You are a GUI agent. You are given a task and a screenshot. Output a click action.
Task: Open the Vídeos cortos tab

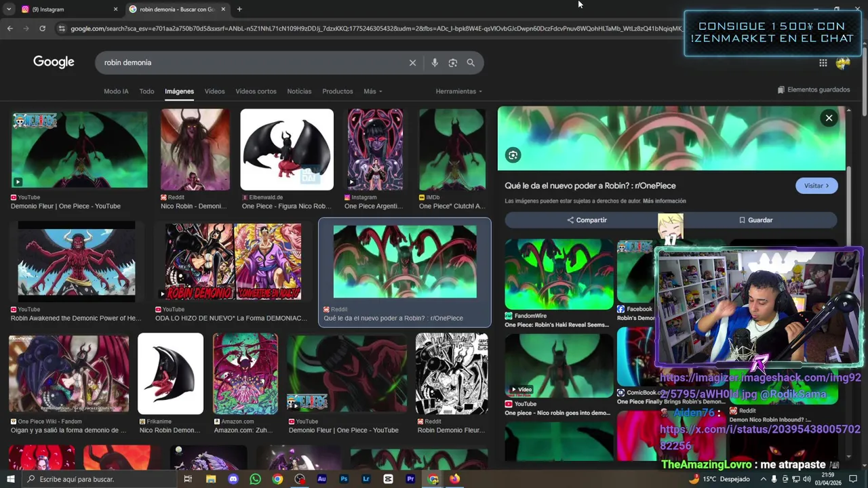point(256,91)
